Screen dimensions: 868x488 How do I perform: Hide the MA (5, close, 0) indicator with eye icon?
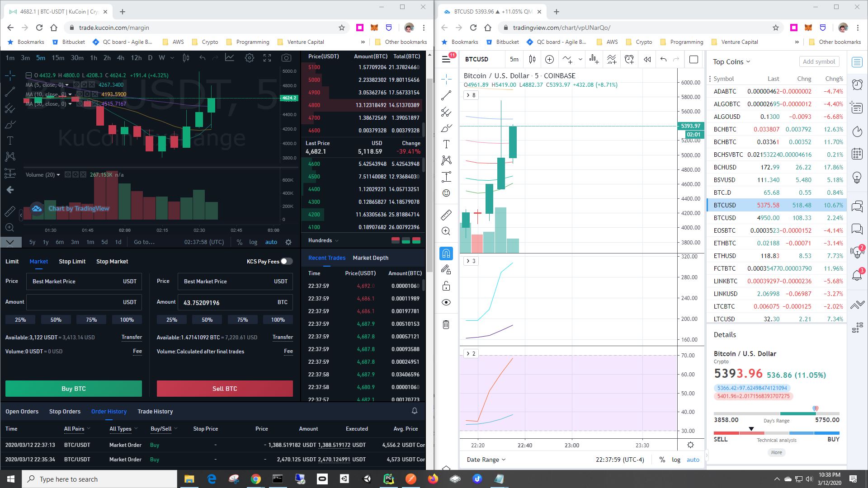pyautogui.click(x=77, y=84)
